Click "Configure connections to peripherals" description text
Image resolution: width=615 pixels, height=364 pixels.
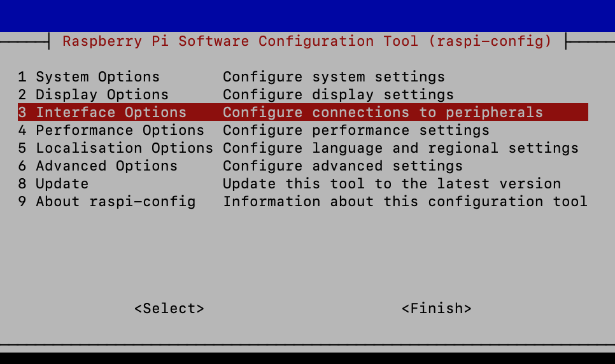click(383, 113)
